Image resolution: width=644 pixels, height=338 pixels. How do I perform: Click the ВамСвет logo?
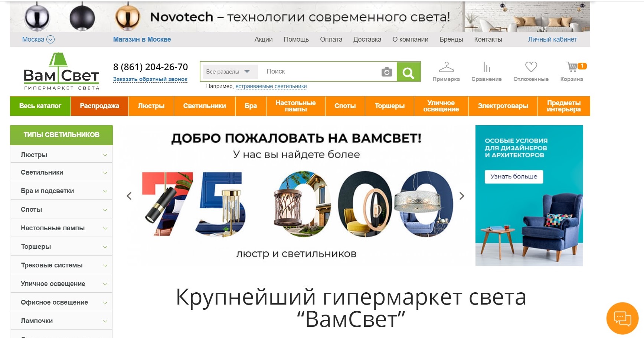[62, 71]
